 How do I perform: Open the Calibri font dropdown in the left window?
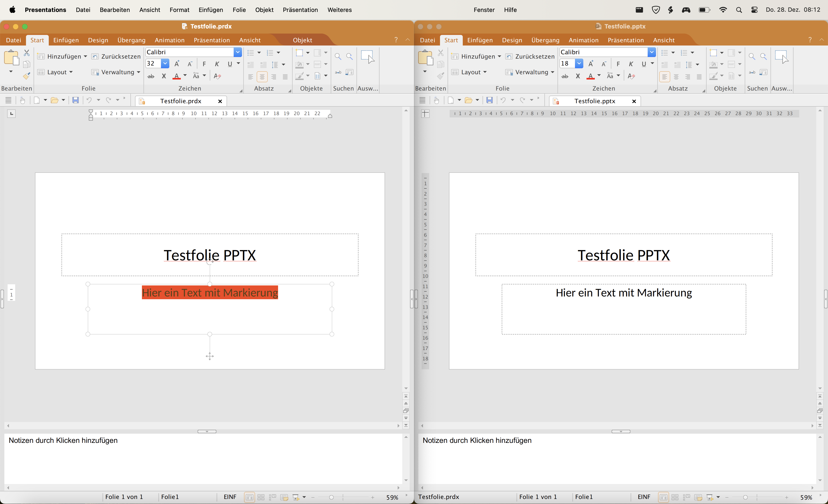[238, 52]
